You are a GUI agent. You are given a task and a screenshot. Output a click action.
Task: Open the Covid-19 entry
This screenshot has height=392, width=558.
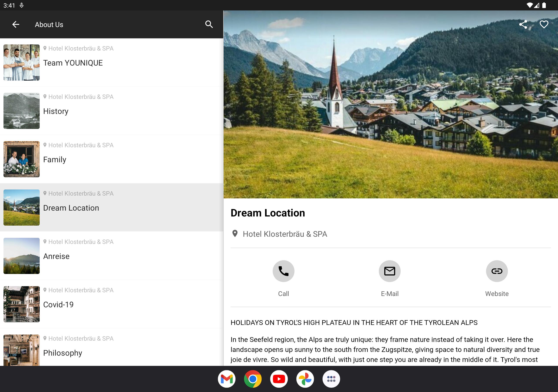click(112, 304)
